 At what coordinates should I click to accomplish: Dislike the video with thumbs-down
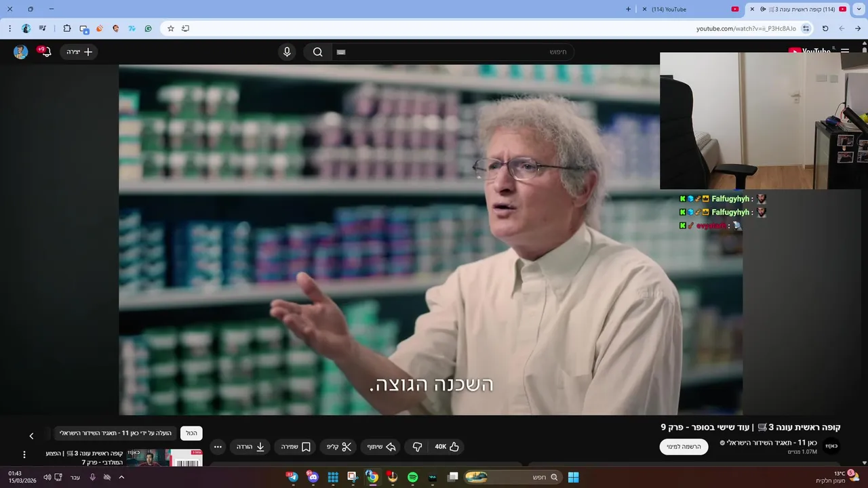[x=417, y=447]
